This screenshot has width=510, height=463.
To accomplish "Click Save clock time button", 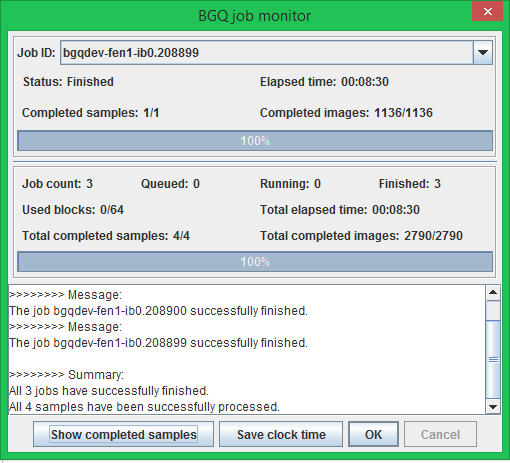I will point(281,434).
